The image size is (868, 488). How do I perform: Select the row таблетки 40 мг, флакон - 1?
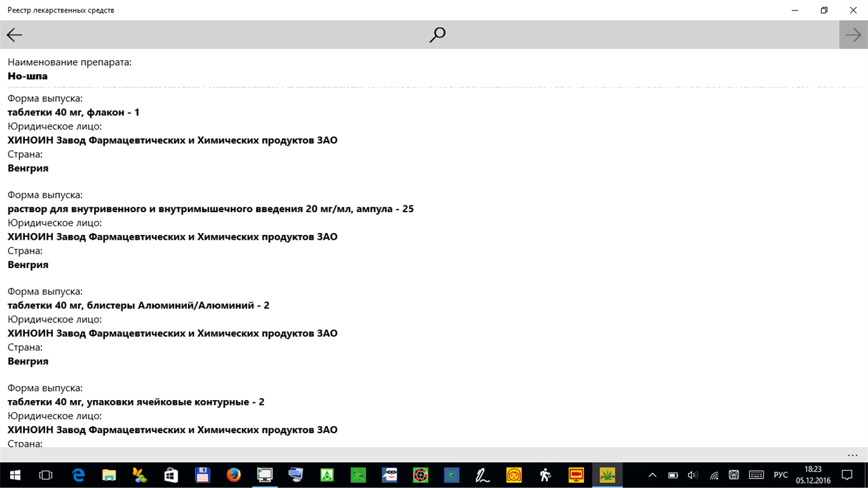(x=74, y=112)
